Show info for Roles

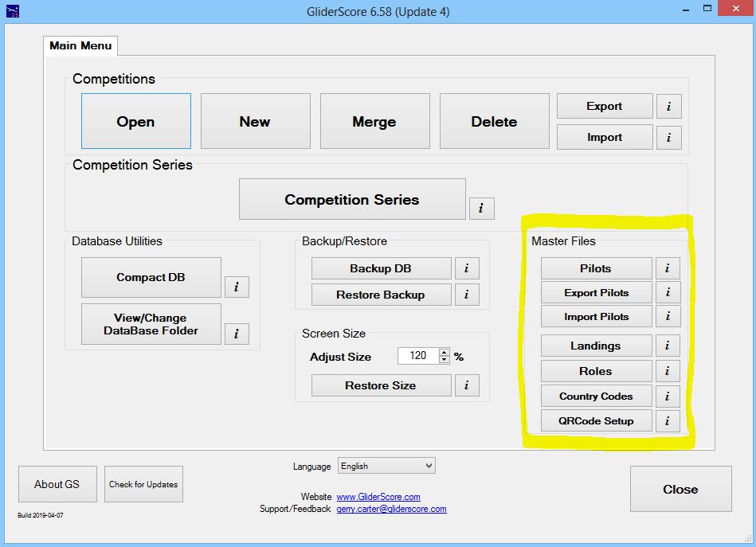click(x=668, y=371)
